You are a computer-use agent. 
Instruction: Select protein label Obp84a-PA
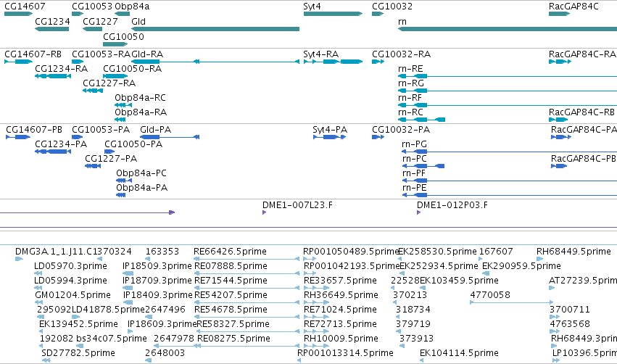pyautogui.click(x=141, y=188)
